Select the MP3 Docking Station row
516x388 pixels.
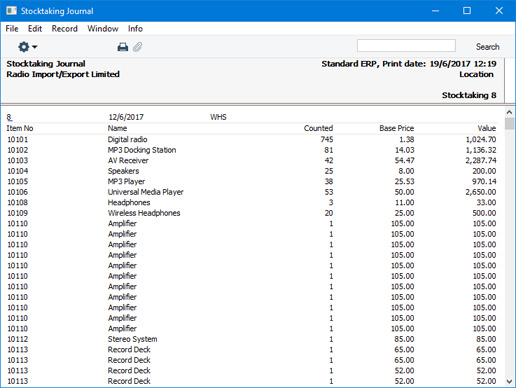click(252, 150)
